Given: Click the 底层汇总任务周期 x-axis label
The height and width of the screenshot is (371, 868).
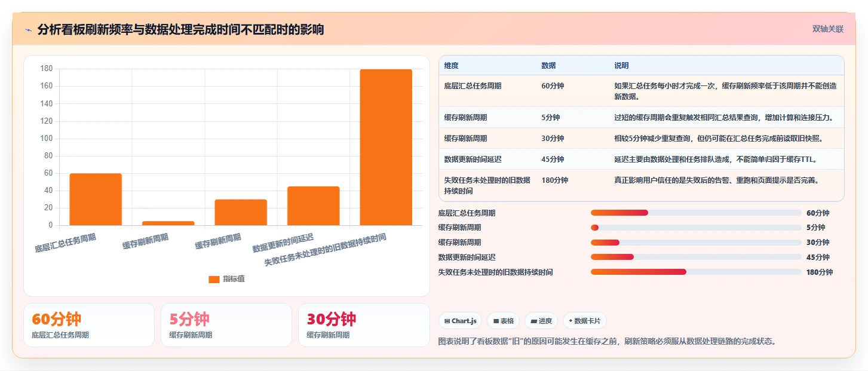Looking at the screenshot, I should pos(65,243).
